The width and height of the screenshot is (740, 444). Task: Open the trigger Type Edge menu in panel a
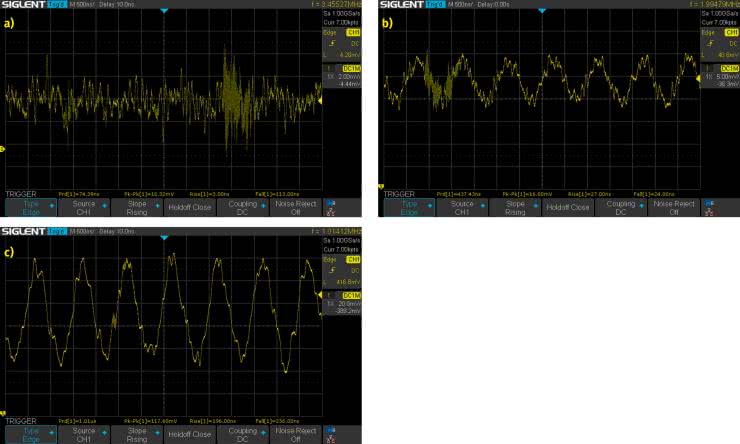click(29, 208)
